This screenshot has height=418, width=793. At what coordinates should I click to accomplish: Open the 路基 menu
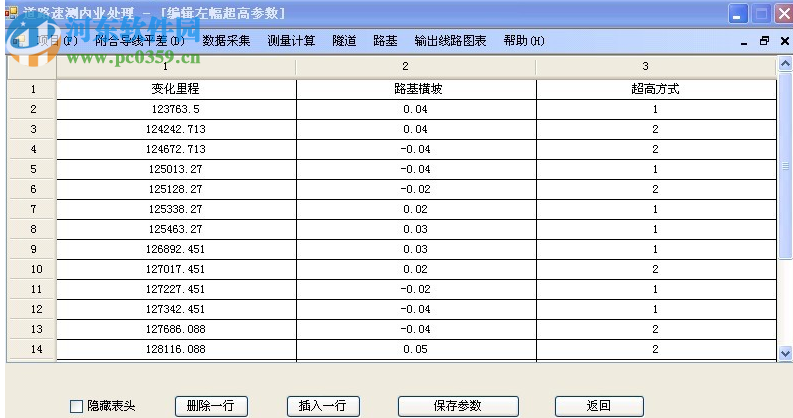click(x=385, y=41)
